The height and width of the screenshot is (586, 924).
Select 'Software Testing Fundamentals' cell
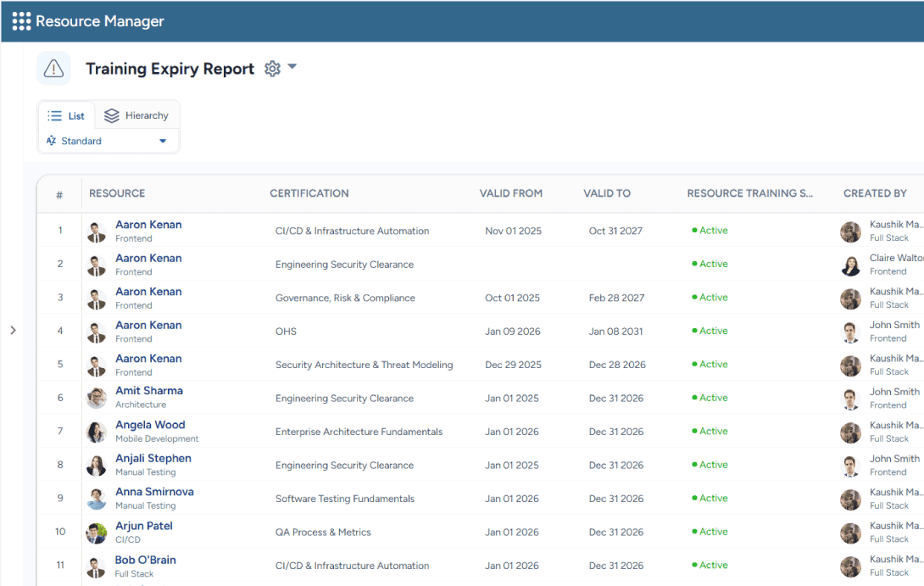(345, 499)
